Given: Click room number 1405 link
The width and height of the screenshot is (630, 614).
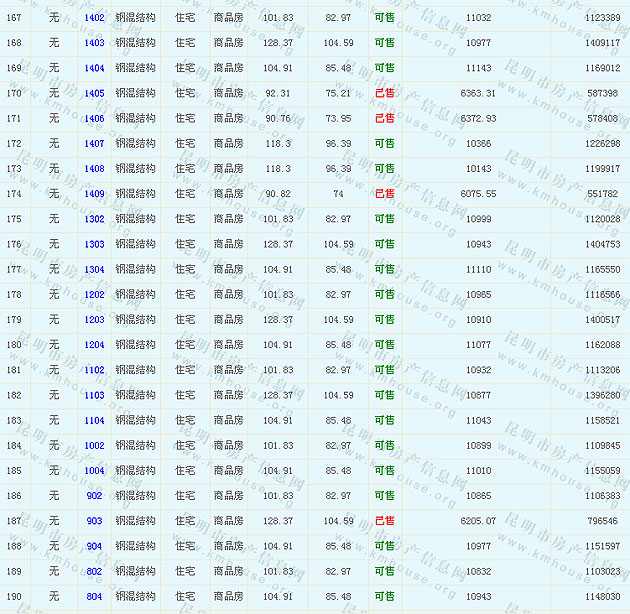Looking at the screenshot, I should pyautogui.click(x=94, y=93).
